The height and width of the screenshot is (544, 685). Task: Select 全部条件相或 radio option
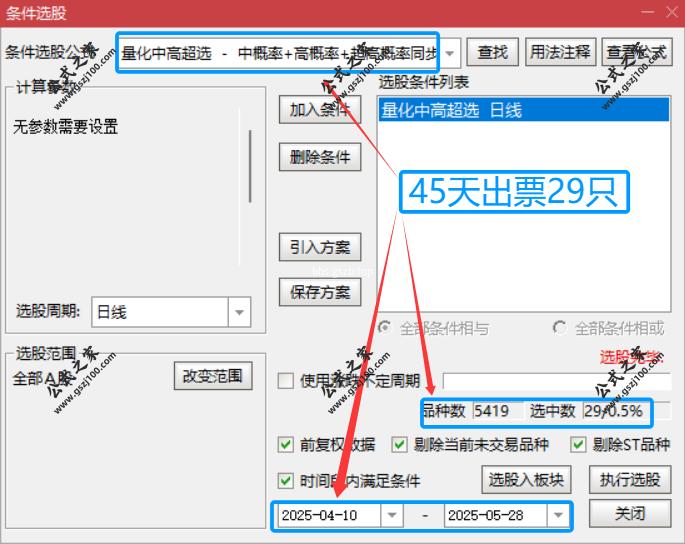(609, 328)
